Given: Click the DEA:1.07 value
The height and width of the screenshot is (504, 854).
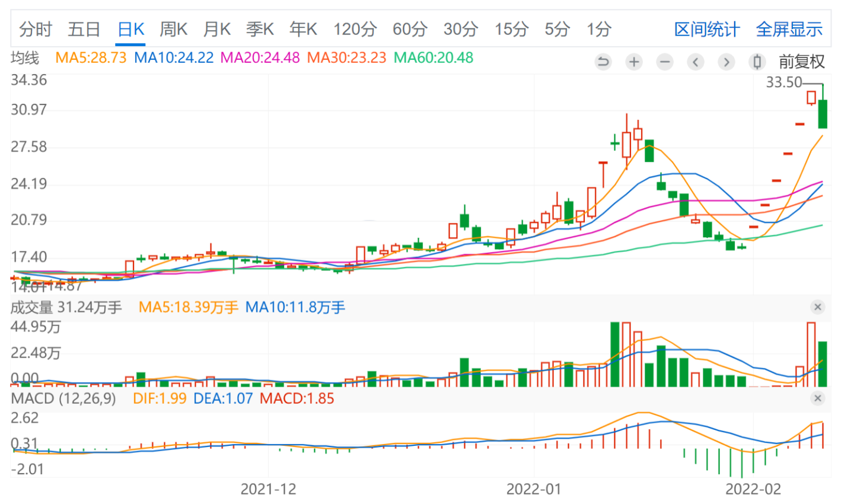Looking at the screenshot, I should point(224,398).
